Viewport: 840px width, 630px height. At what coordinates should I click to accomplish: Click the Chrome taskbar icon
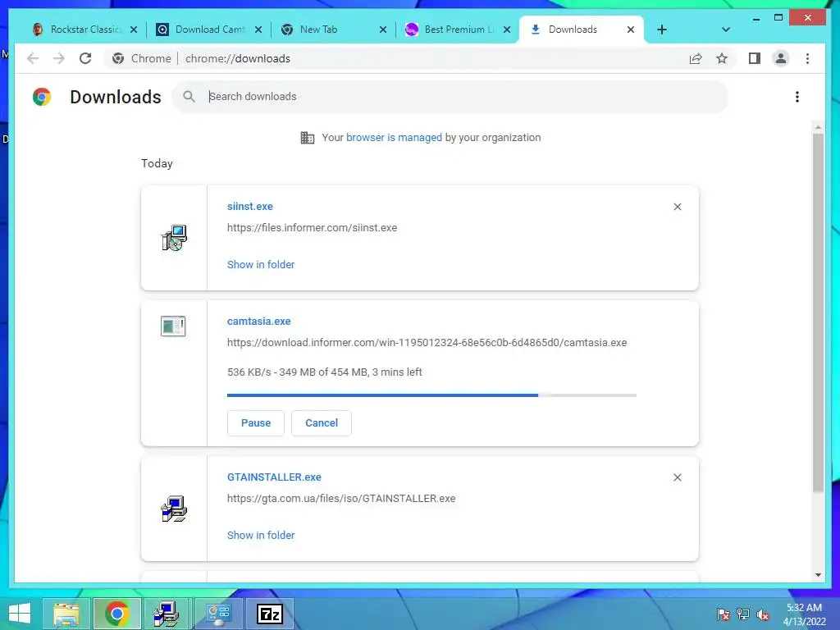click(x=116, y=614)
